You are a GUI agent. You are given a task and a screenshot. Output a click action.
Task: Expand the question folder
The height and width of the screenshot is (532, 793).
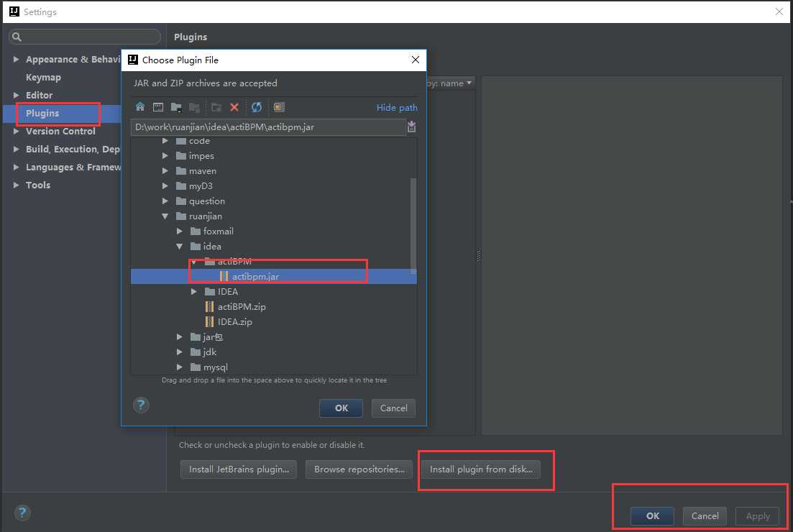pos(165,201)
